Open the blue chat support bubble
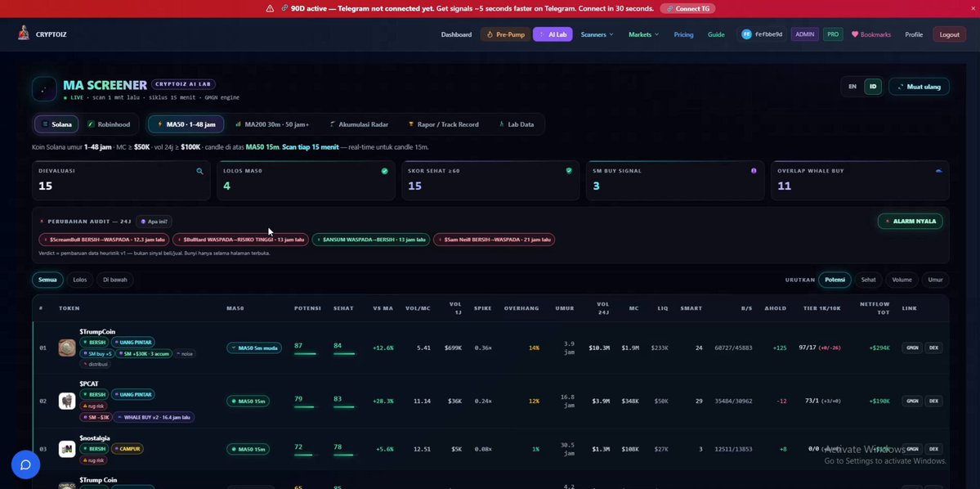Image resolution: width=980 pixels, height=489 pixels. pyautogui.click(x=25, y=464)
